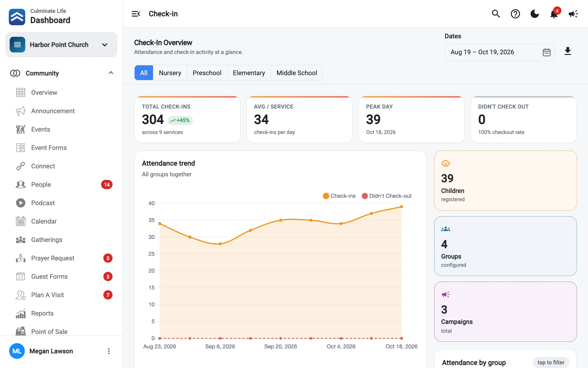
Task: Click the Gatherings group icon
Action: coord(21,240)
